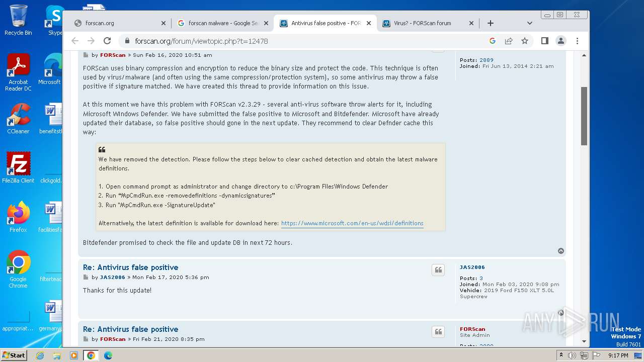Close the Antivirus false positive tab
The height and width of the screenshot is (362, 644).
369,23
